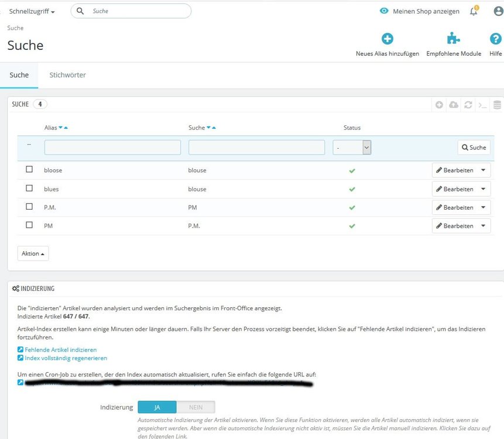Set Indizierung toggle to NEIN

(x=196, y=407)
